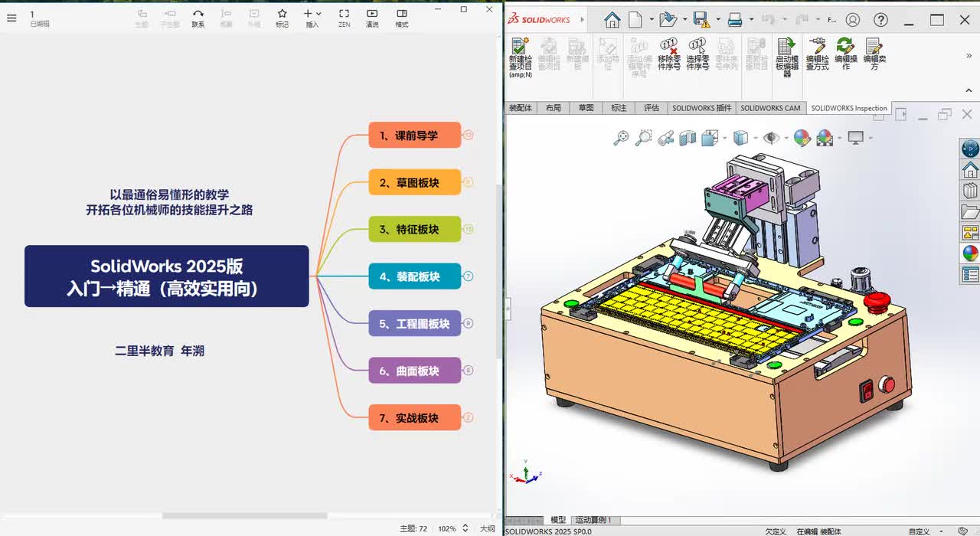Viewport: 980px width, 536px height.
Task: Click 编辑检查方式 edit inspection methods
Action: pyautogui.click(x=817, y=54)
